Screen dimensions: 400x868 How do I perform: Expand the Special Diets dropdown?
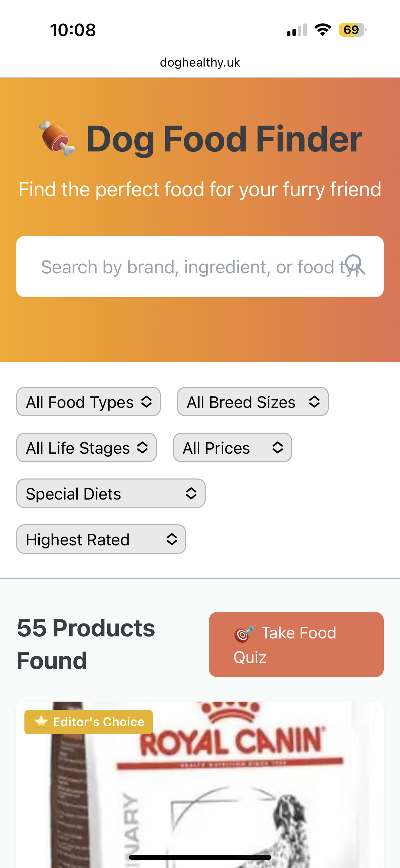tap(111, 493)
